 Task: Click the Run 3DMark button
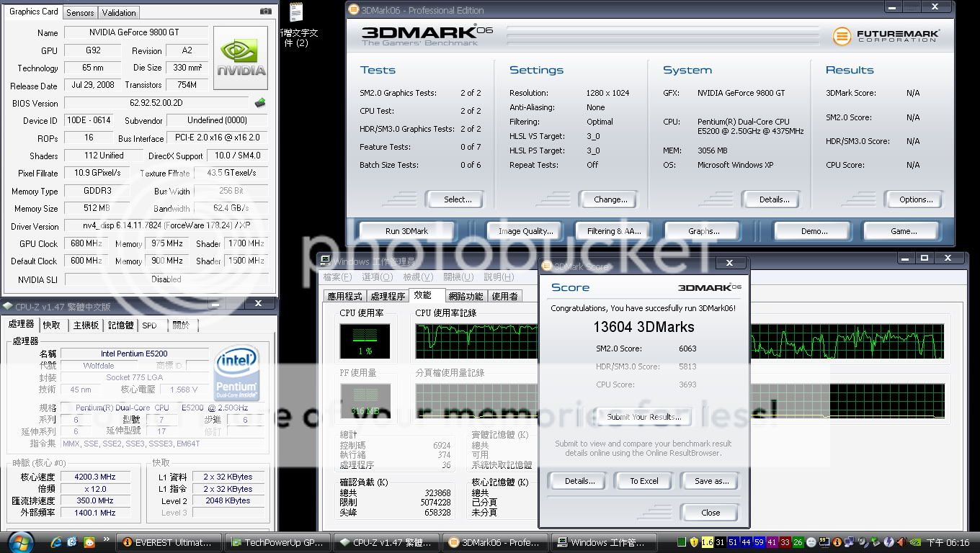tap(406, 231)
